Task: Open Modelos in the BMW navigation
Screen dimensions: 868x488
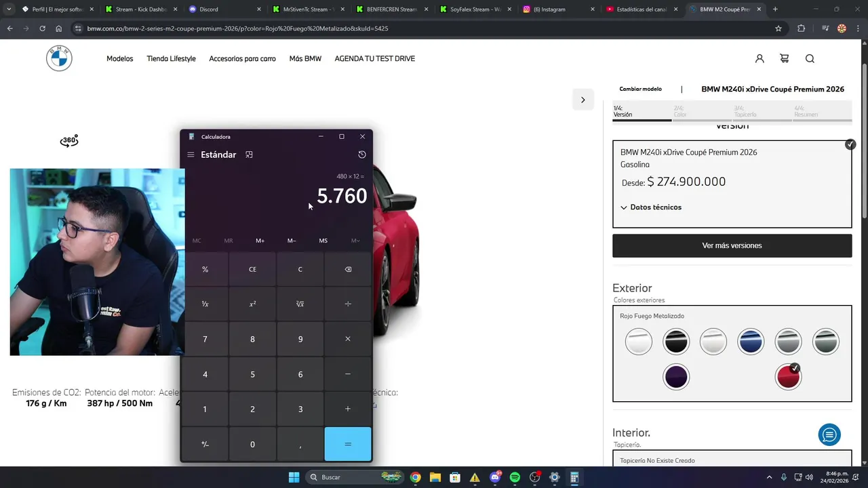Action: [x=119, y=58]
